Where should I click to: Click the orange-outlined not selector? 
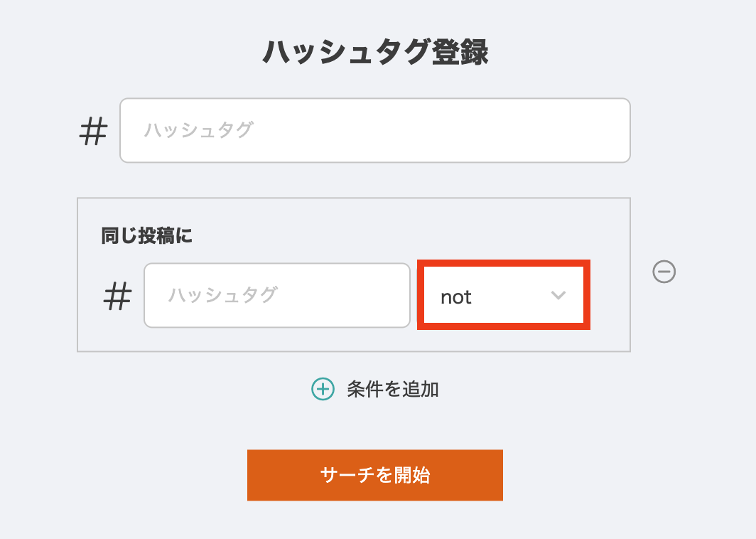(x=503, y=295)
